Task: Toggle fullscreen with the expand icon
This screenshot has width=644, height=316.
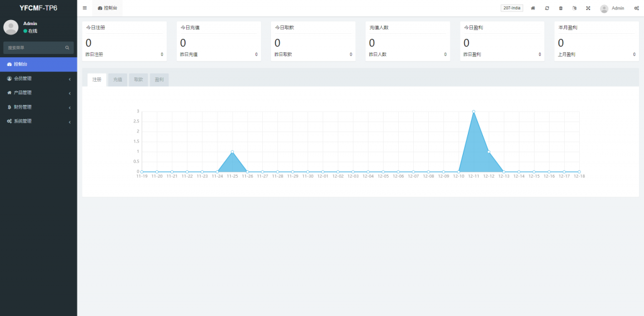Action: [588, 8]
